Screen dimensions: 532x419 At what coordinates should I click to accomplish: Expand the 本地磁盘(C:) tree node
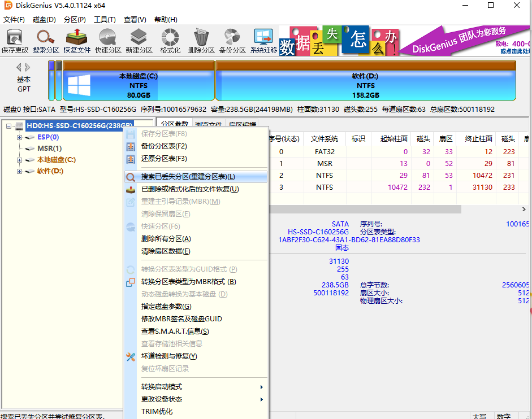[x=20, y=160]
